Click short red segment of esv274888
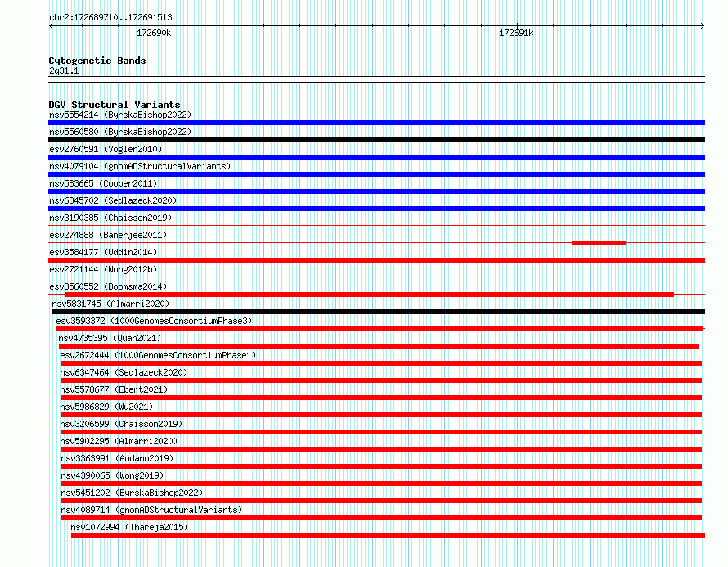Image resolution: width=728 pixels, height=567 pixels. point(599,243)
